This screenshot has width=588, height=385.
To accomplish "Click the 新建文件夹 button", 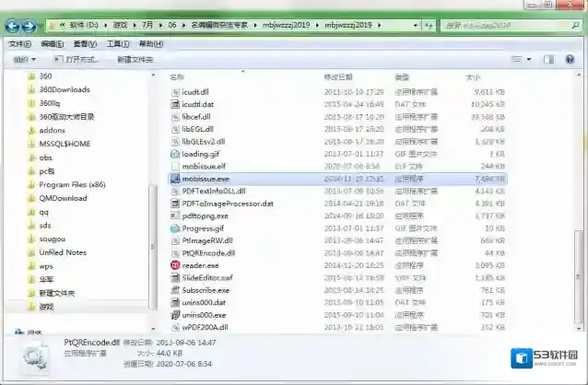I will click(135, 60).
